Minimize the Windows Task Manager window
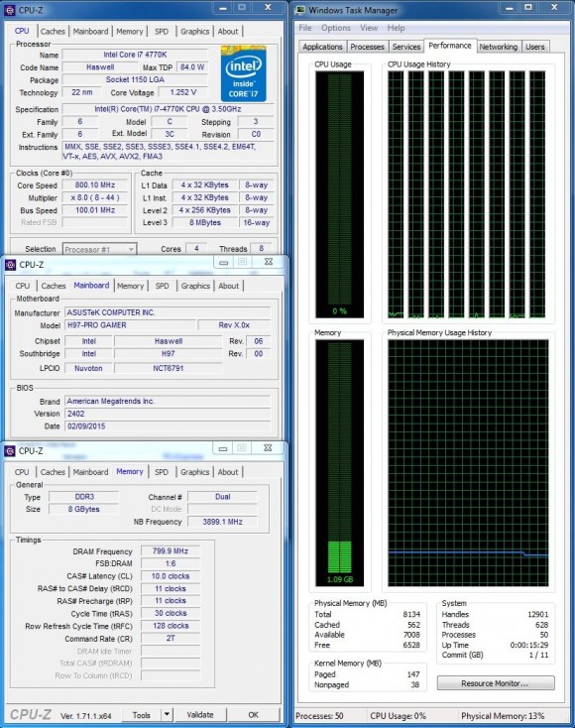The width and height of the screenshot is (575, 728). click(510, 8)
